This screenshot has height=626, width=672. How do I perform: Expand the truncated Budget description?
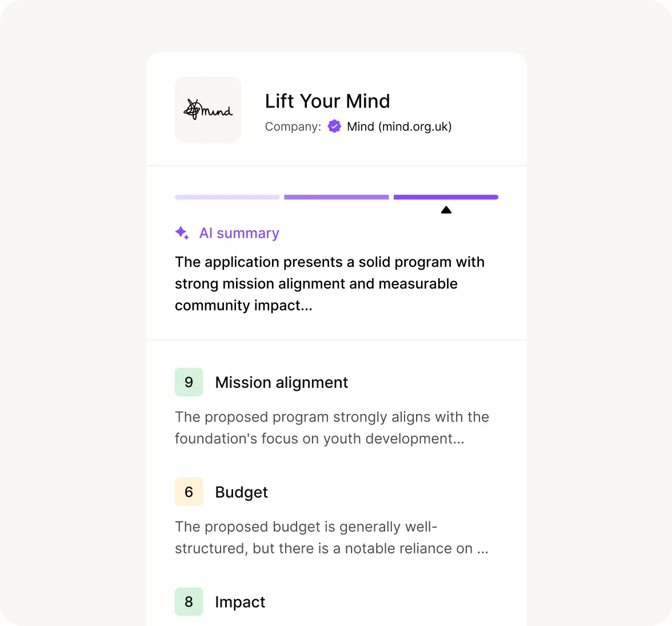331,537
